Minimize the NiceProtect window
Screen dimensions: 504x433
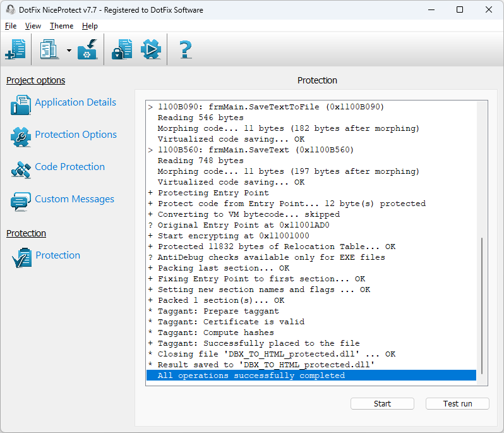(x=431, y=9)
